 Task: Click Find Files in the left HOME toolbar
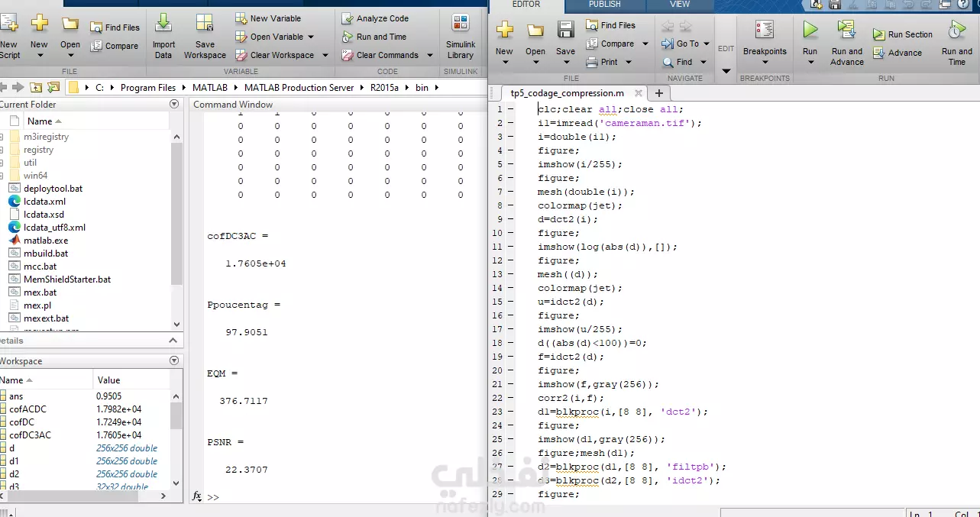115,27
